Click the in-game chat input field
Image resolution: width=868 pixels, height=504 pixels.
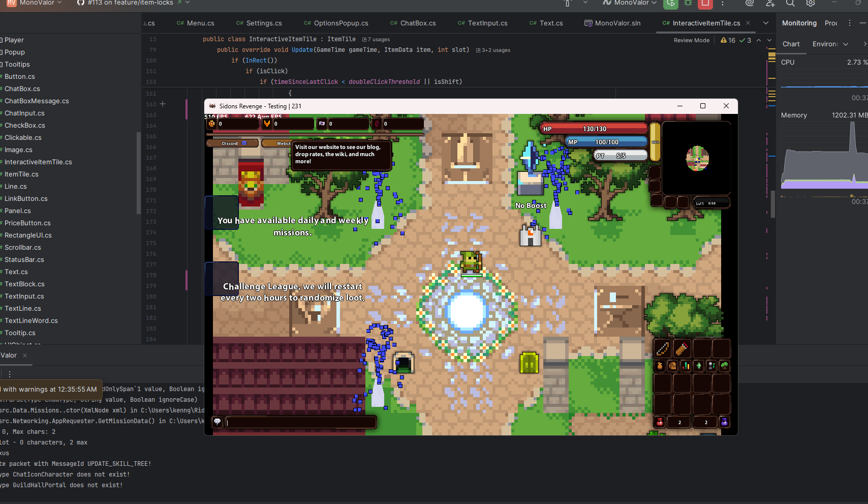point(301,422)
